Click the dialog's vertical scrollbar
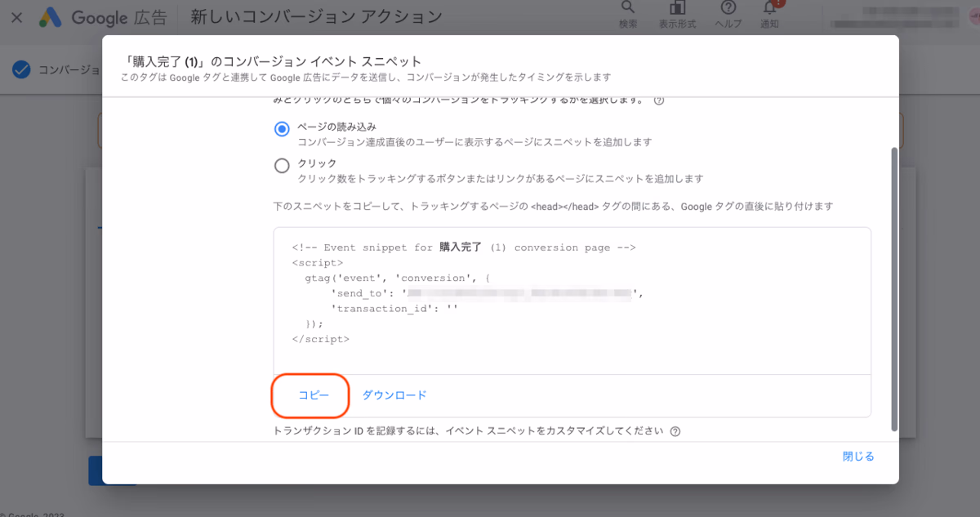 click(x=894, y=288)
